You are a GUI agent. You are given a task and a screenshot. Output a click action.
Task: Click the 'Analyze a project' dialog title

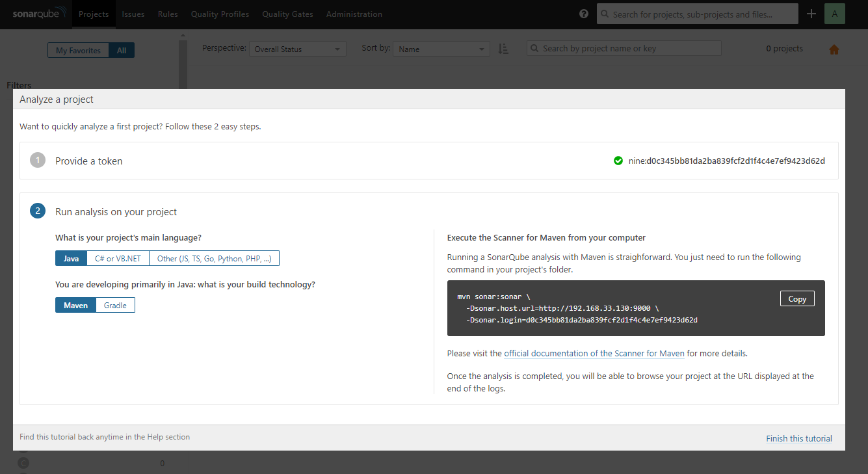coord(57,99)
